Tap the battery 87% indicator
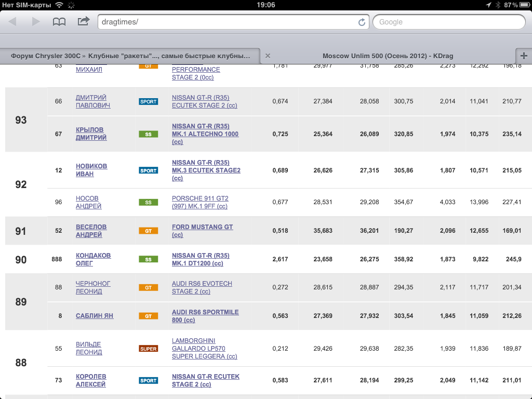Image resolution: width=532 pixels, height=399 pixels. pyautogui.click(x=517, y=5)
